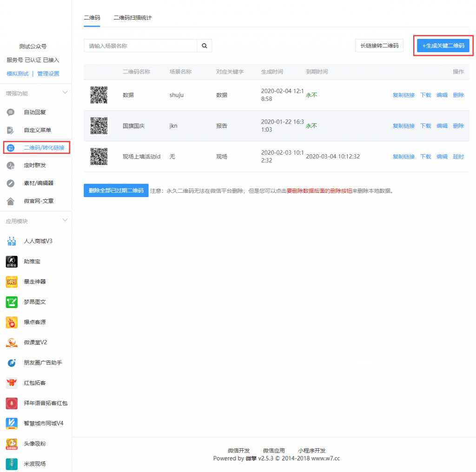This screenshot has width=476, height=472.
Task: Open the 人人商城V3 app icon
Action: (x=12, y=242)
